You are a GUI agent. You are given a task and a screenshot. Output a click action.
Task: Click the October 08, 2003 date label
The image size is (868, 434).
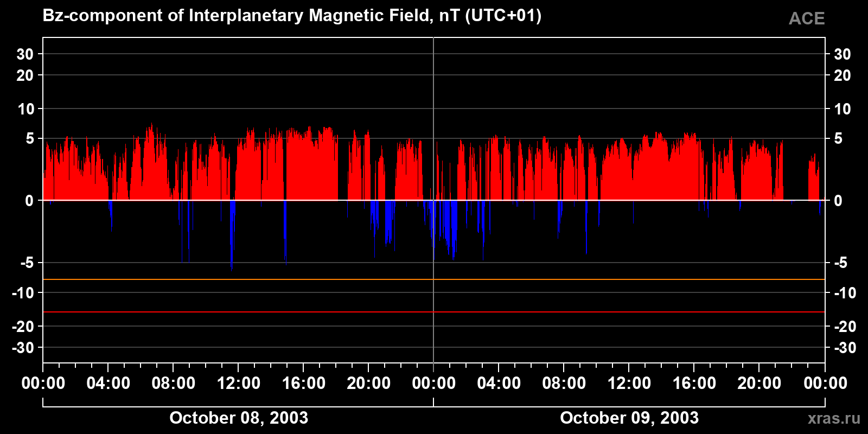[239, 418]
